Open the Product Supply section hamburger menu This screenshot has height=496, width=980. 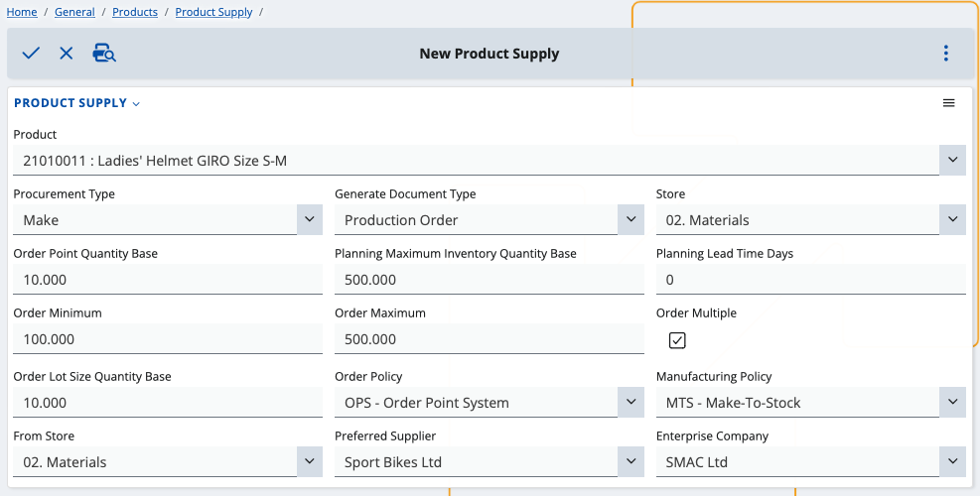pos(948,103)
